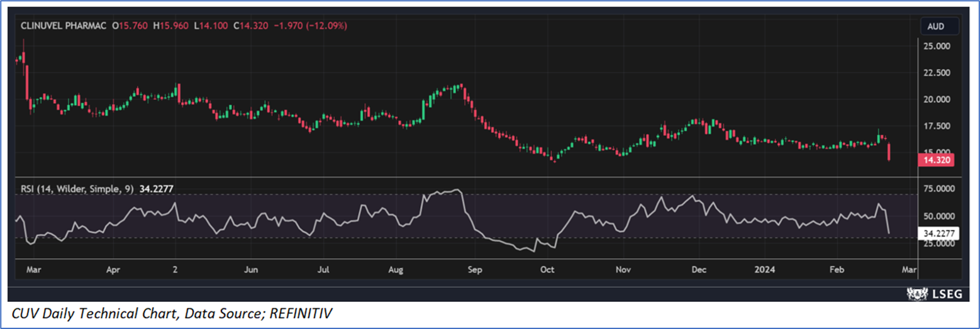This screenshot has width=980, height=329.
Task: Click the Nov date axis label
Action: [623, 270]
